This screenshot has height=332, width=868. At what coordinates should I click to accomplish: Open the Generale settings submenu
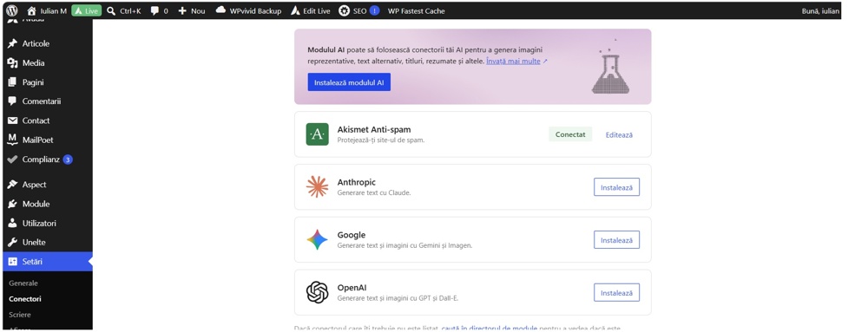pyautogui.click(x=23, y=283)
